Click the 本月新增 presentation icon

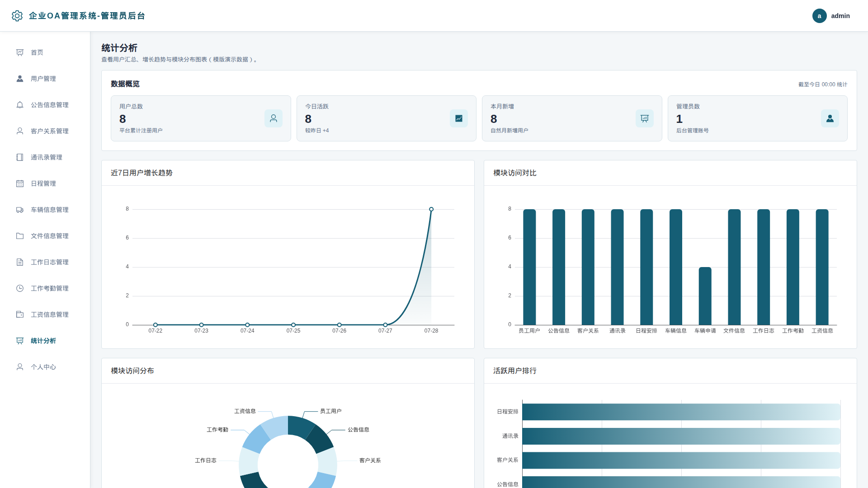(x=645, y=118)
